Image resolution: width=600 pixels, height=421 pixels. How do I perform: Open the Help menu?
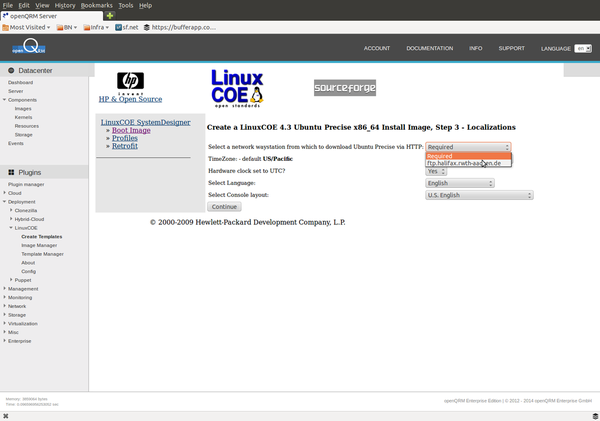pos(145,5)
